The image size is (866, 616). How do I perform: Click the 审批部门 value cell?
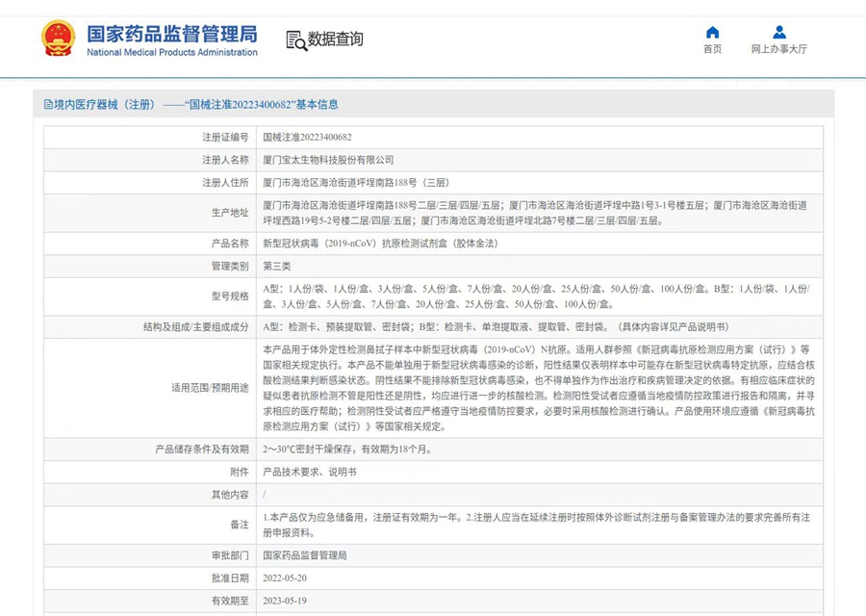pos(304,555)
